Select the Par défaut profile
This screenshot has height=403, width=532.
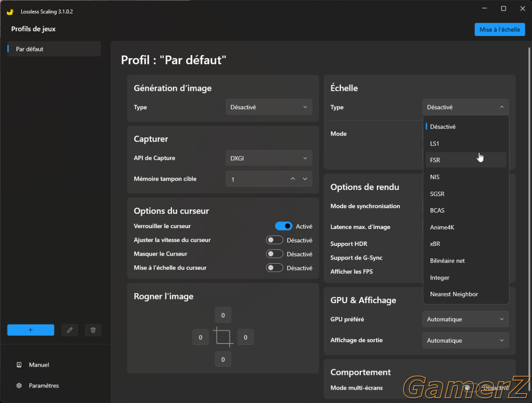tap(54, 49)
